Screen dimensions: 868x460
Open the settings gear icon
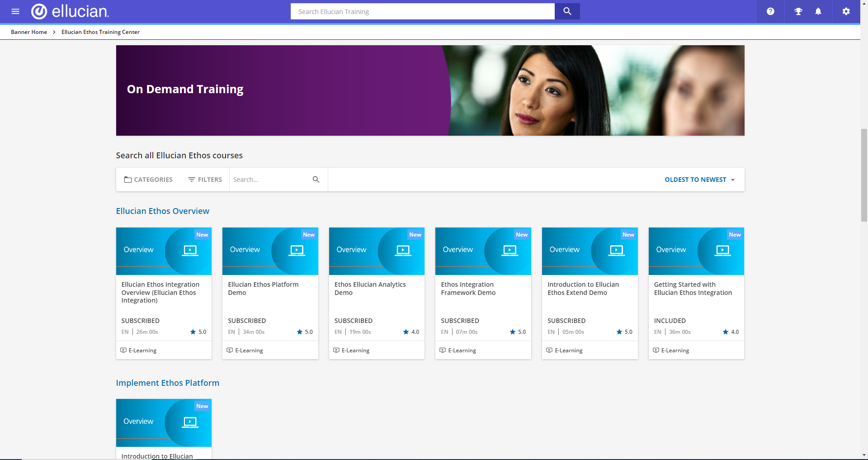(846, 11)
